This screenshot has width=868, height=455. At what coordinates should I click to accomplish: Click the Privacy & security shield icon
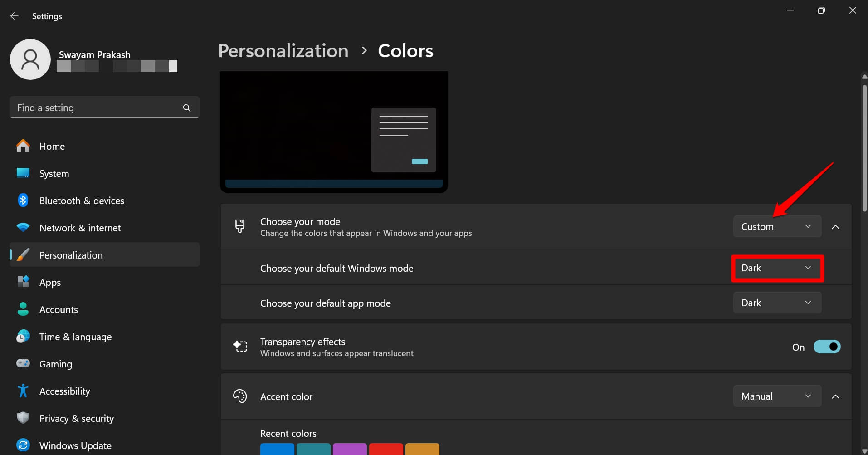[x=23, y=418]
